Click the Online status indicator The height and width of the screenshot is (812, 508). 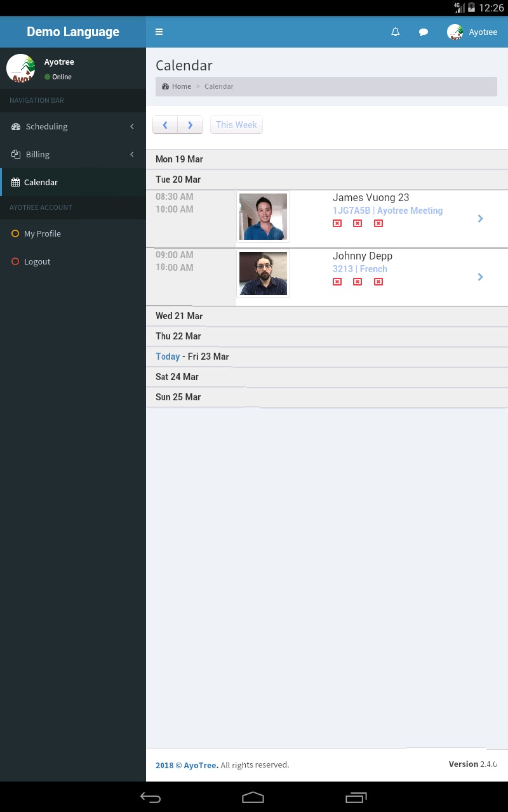pyautogui.click(x=58, y=77)
